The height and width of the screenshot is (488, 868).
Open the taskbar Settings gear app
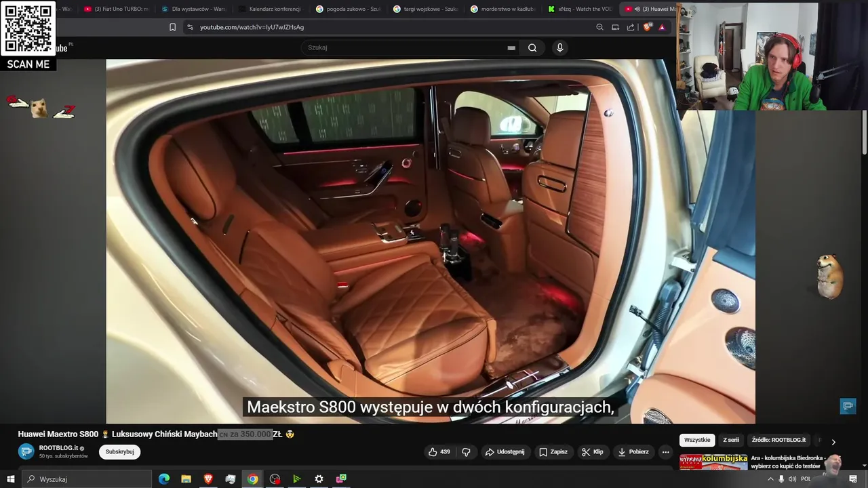pyautogui.click(x=319, y=479)
